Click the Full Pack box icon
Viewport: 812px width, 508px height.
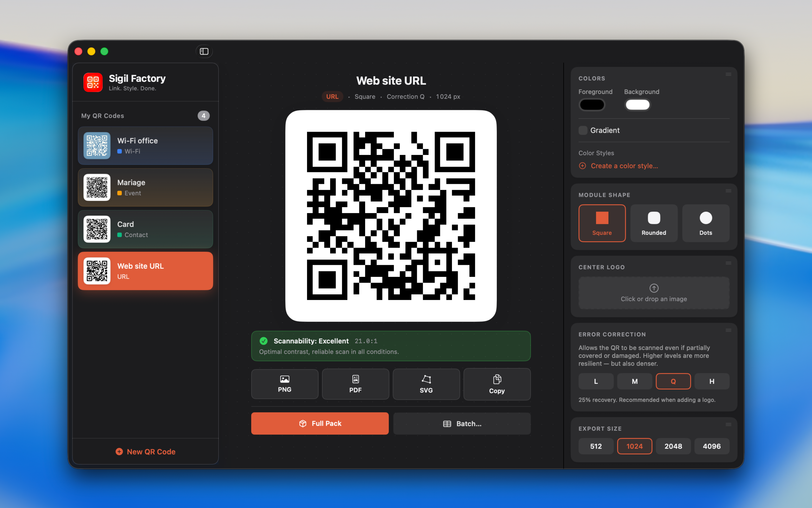point(303,424)
